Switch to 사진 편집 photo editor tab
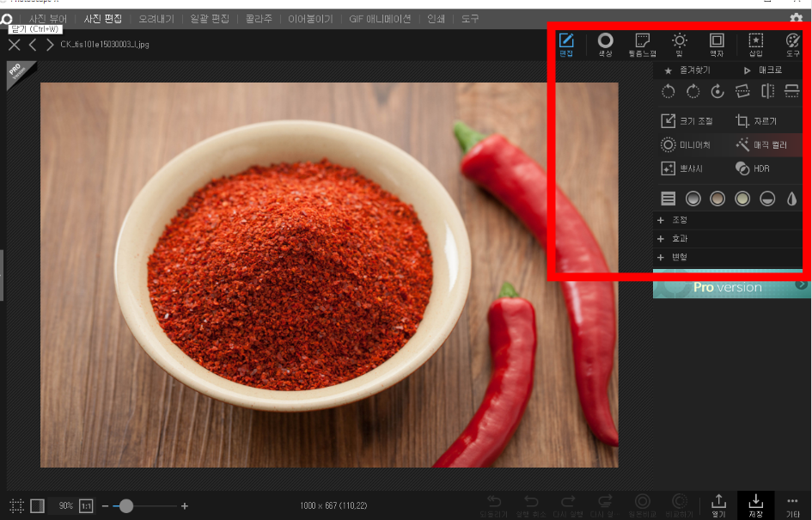Image resolution: width=812 pixels, height=520 pixels. 103,19
